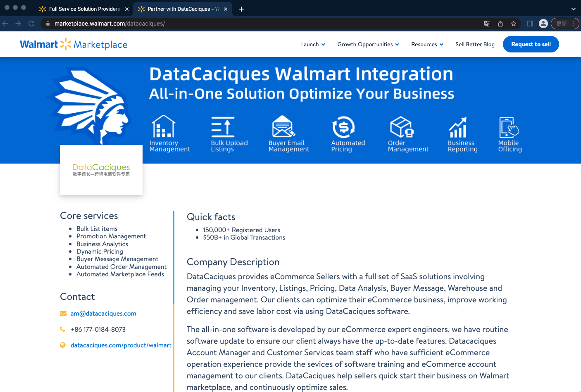Click the Bulk List items entry
The height and width of the screenshot is (392, 581).
[x=97, y=229]
